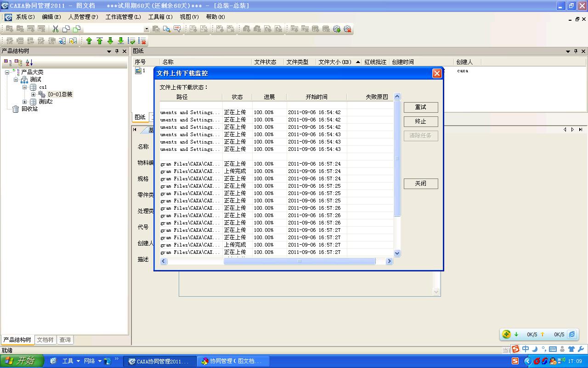Click the Sogou skin shirt icon
Screen dimensions: 588x368
(x=571, y=350)
